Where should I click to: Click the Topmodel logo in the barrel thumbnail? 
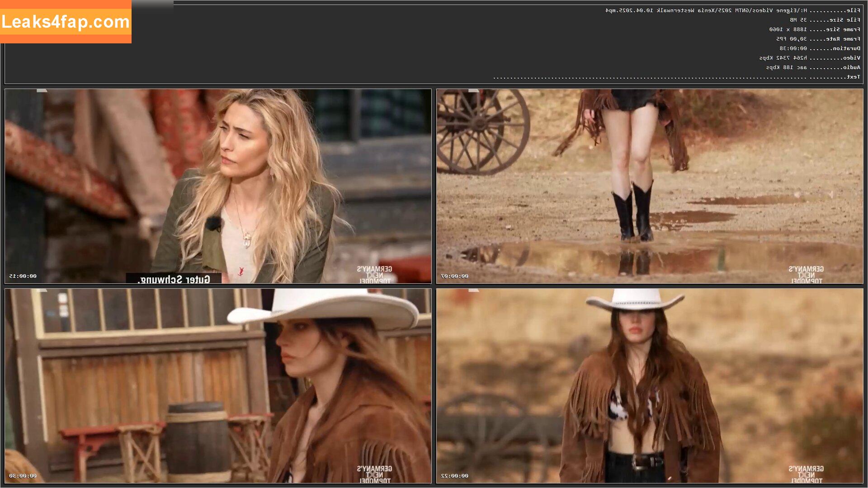point(374,474)
